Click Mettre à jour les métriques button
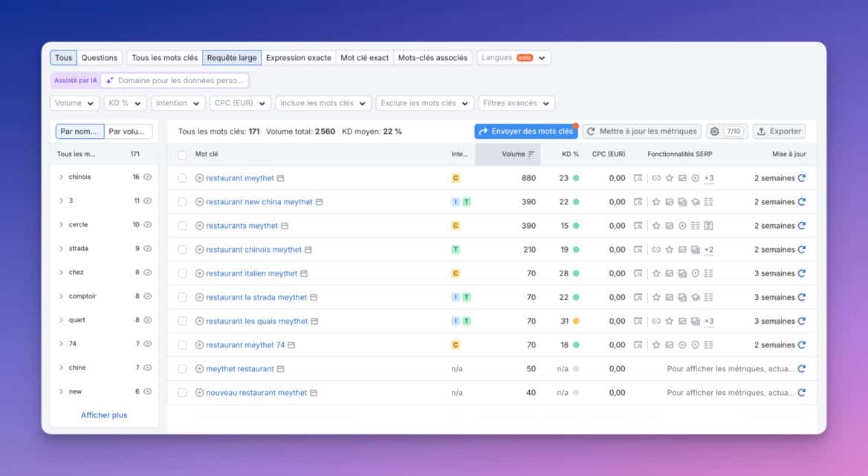The height and width of the screenshot is (476, 868). [641, 131]
